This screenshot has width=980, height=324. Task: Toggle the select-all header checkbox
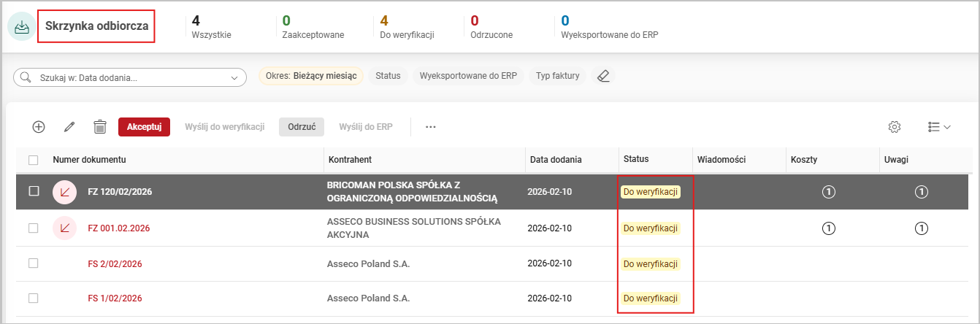(33, 160)
